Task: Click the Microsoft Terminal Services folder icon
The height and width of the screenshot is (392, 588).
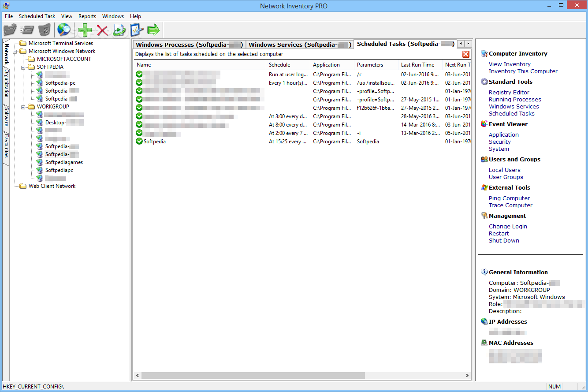Action: tap(23, 43)
